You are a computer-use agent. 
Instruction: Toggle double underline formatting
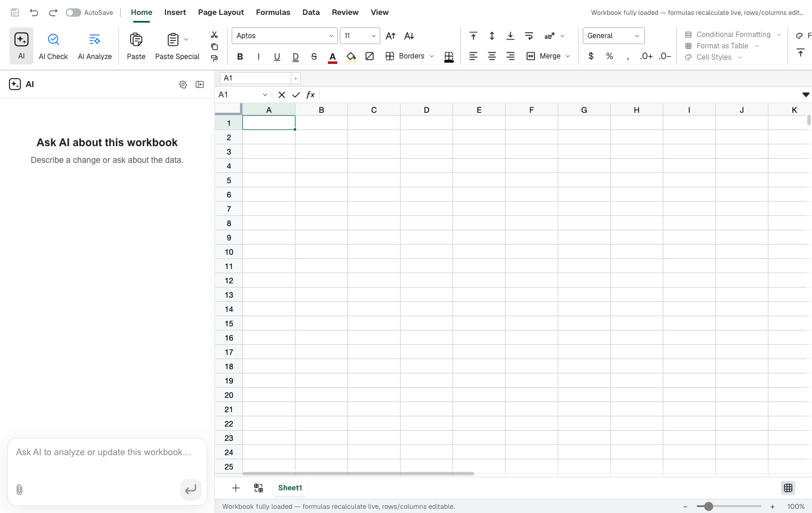(x=296, y=57)
